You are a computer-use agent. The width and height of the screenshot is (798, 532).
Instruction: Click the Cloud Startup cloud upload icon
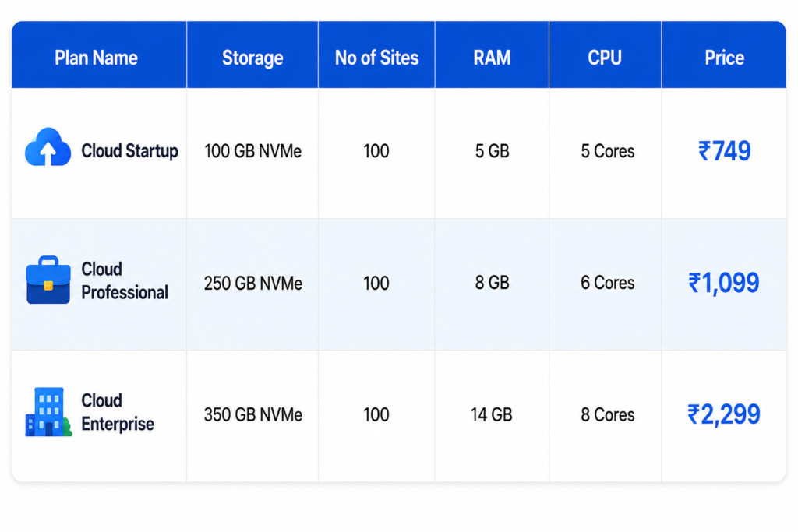click(x=48, y=147)
